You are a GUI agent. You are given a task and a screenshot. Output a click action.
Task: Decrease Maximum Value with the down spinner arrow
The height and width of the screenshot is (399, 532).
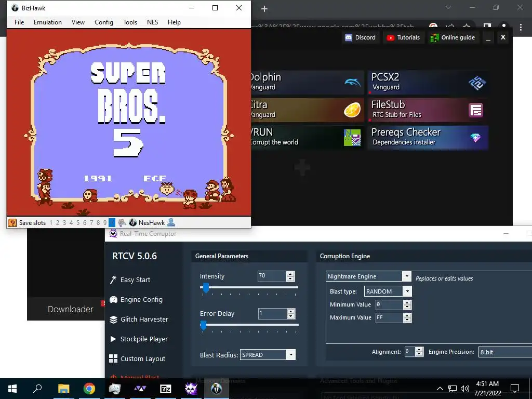point(407,320)
